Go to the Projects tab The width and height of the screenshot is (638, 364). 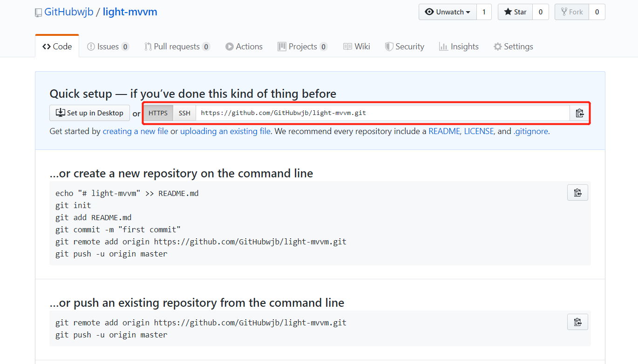[x=303, y=47]
